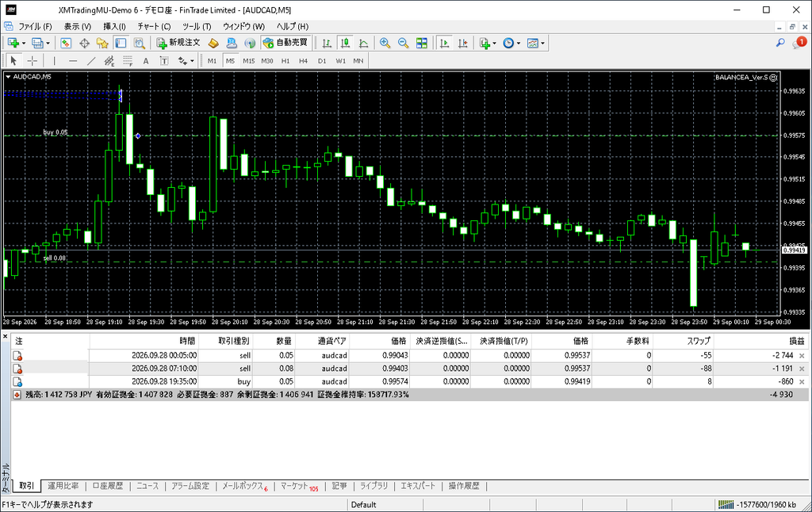
Task: Toggle chart auto scroll
Action: tap(444, 43)
